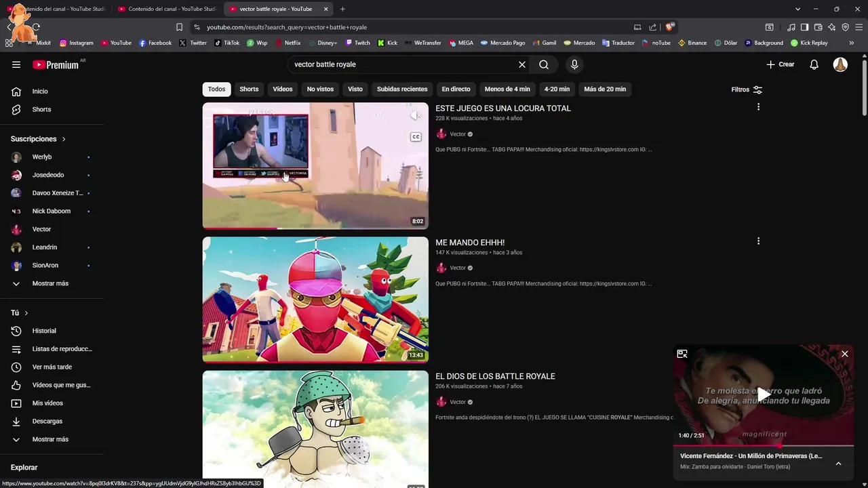
Task: Open the Filtros panel
Action: [x=747, y=89]
